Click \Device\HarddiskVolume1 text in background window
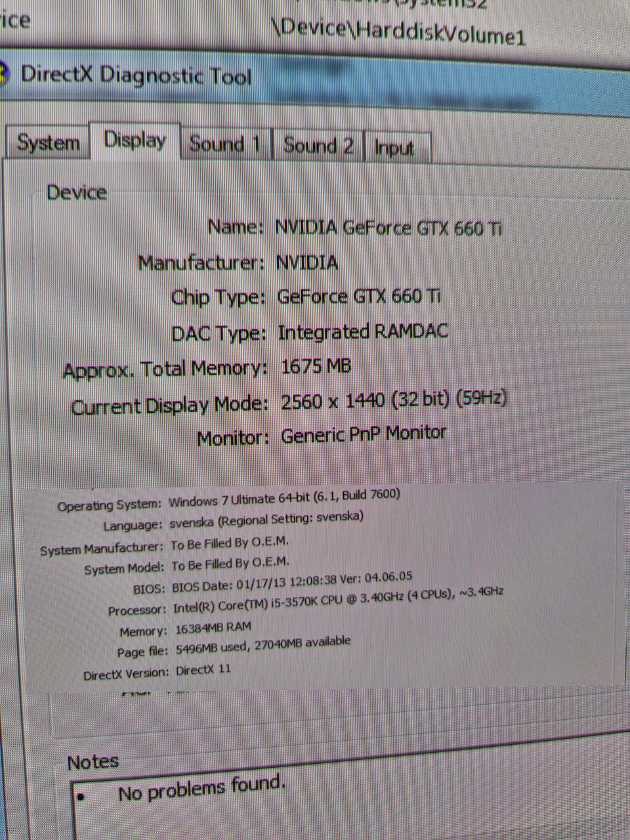The width and height of the screenshot is (630, 840). point(399,31)
